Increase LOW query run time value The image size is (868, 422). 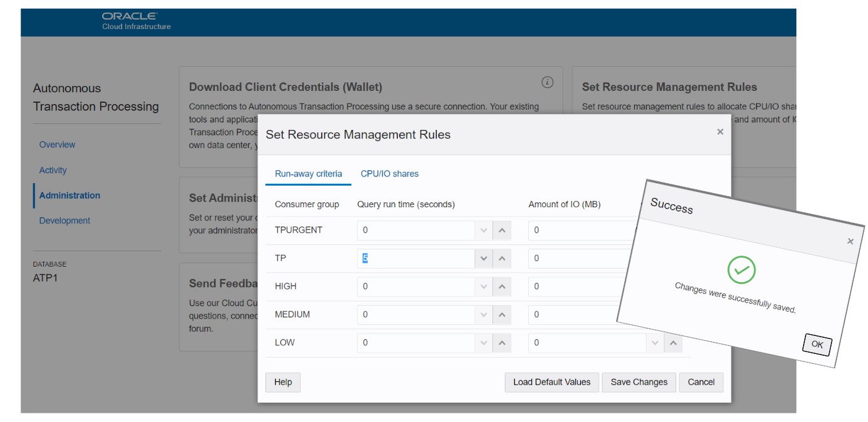click(x=502, y=343)
